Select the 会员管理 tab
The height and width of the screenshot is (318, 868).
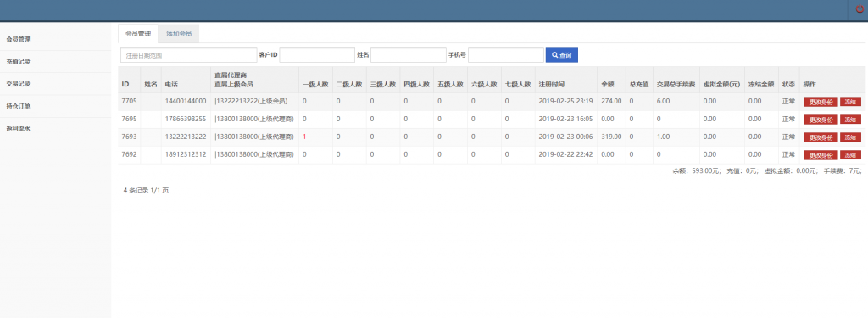pyautogui.click(x=138, y=34)
